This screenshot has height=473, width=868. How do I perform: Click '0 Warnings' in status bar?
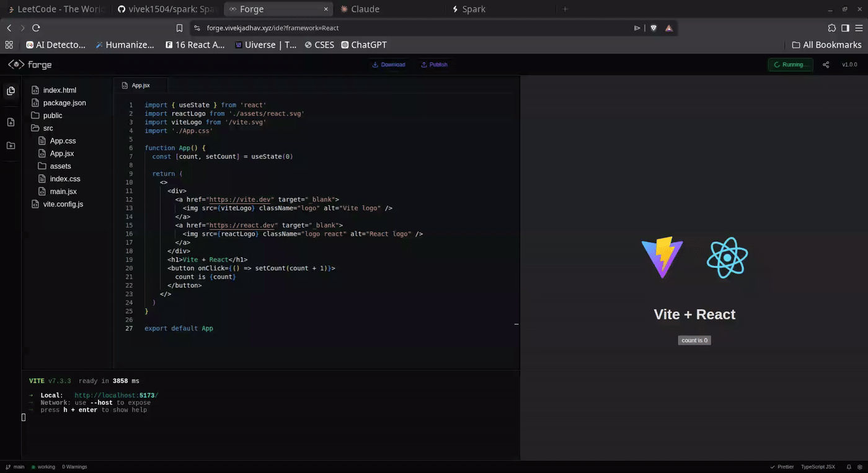(74, 467)
